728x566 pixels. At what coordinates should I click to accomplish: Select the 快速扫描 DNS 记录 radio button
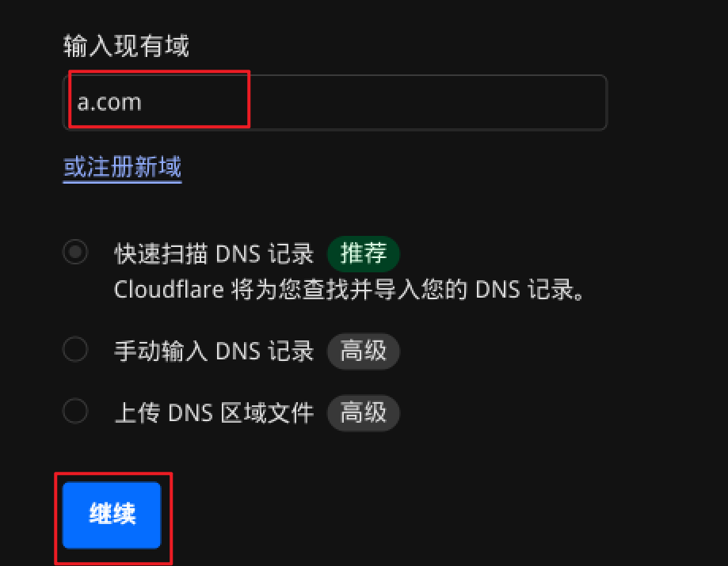point(75,252)
